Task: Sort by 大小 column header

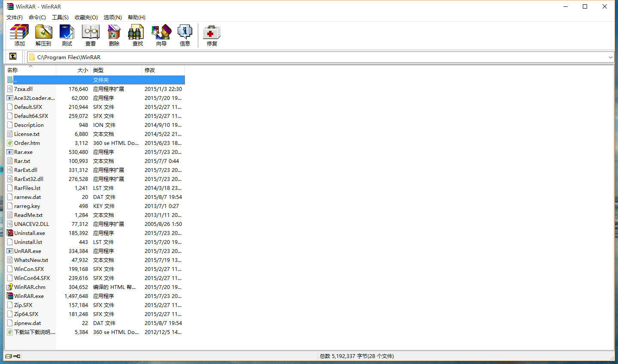Action: (x=73, y=70)
